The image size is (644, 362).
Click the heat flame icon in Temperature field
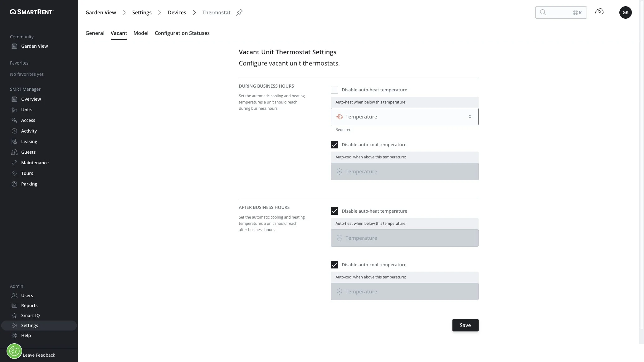[339, 117]
